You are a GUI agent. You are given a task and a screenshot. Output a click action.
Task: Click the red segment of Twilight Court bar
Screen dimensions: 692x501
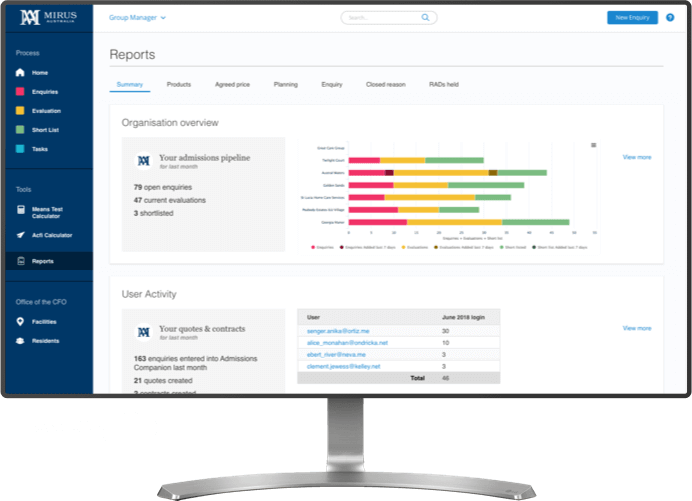pyautogui.click(x=365, y=160)
